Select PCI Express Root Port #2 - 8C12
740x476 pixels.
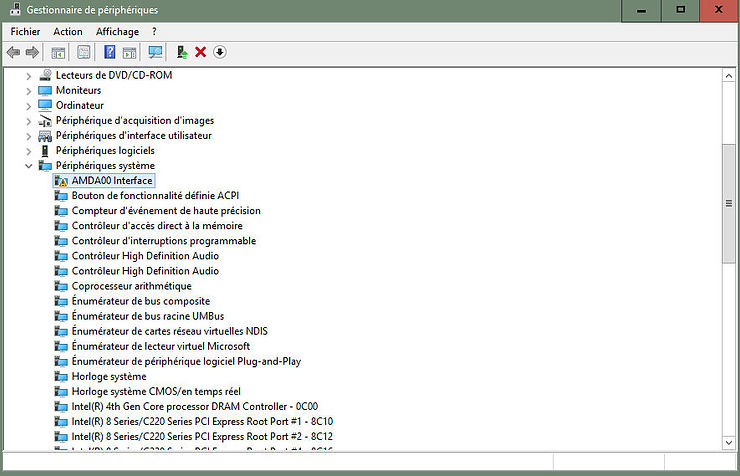click(202, 437)
